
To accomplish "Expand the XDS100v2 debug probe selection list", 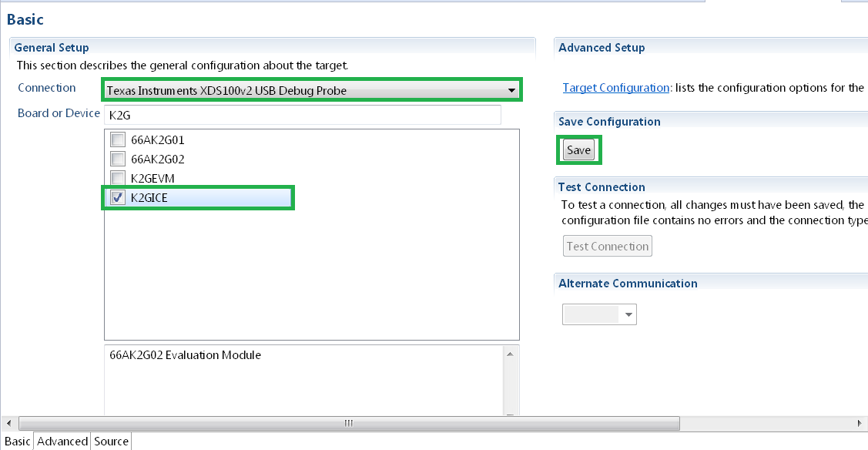I will pos(511,90).
